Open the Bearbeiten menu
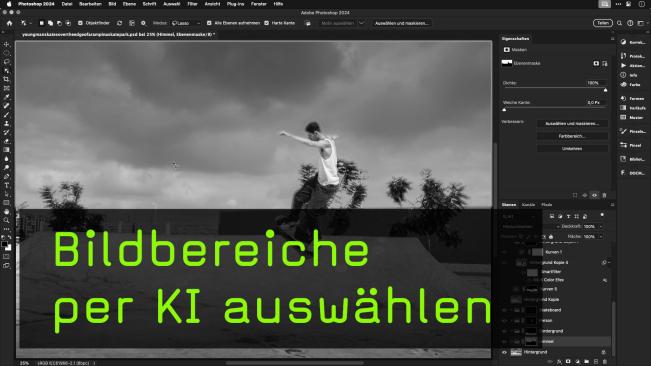651x366 pixels. [x=90, y=4]
